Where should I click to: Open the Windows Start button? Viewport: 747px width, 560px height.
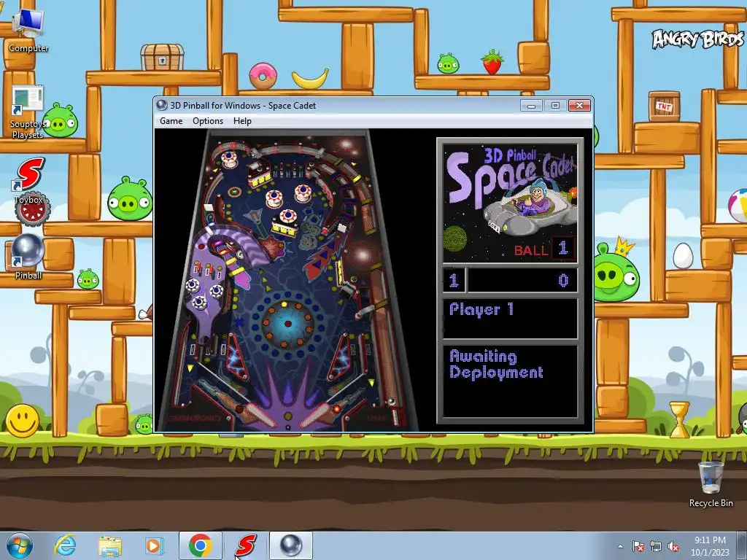pyautogui.click(x=20, y=545)
